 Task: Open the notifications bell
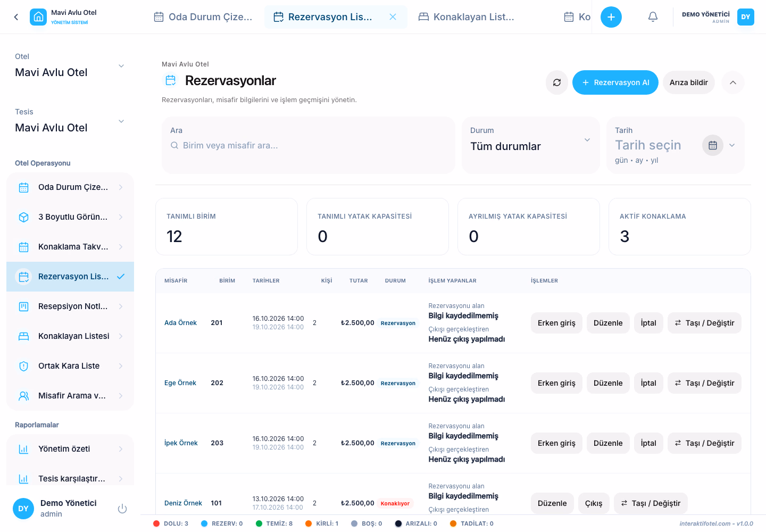tap(653, 17)
